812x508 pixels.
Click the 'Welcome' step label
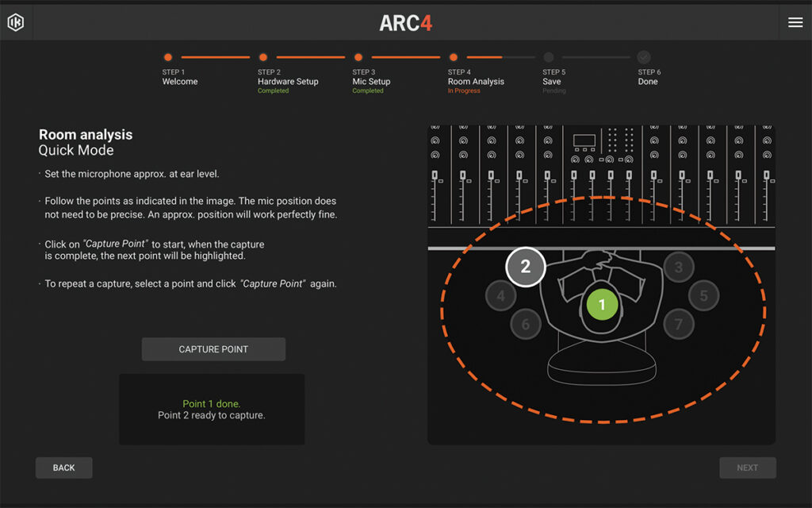[x=180, y=82]
